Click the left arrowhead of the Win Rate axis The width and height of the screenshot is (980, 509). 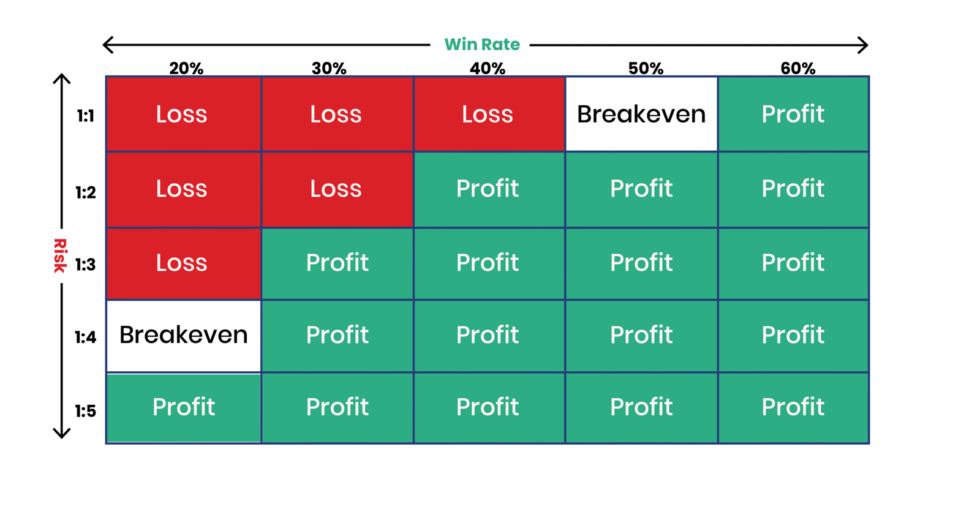click(x=108, y=45)
